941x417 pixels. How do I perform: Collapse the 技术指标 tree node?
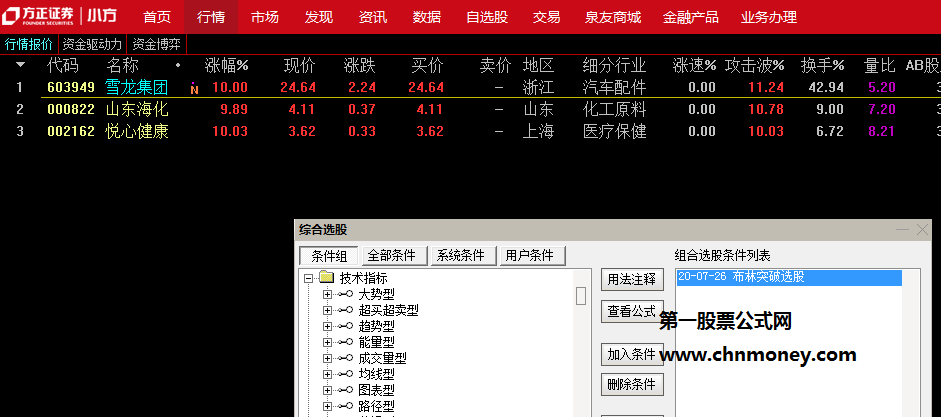point(308,278)
